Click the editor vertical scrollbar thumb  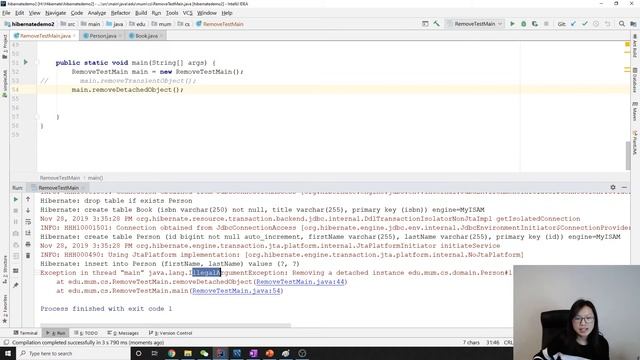tap(628, 156)
